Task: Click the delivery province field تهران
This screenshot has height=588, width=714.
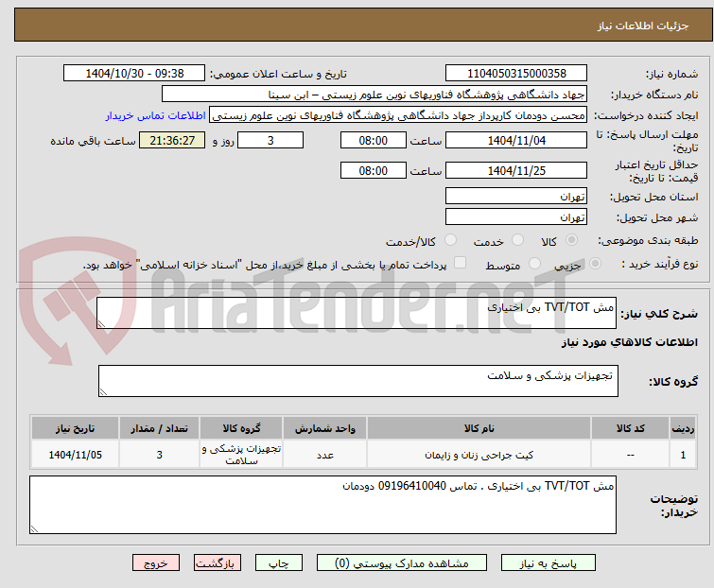Action: [x=516, y=196]
